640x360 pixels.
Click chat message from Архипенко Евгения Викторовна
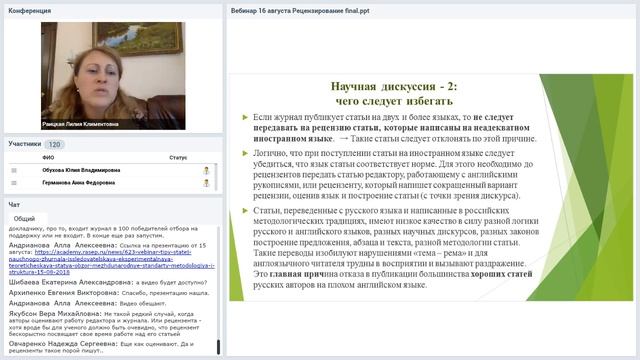(x=109, y=293)
